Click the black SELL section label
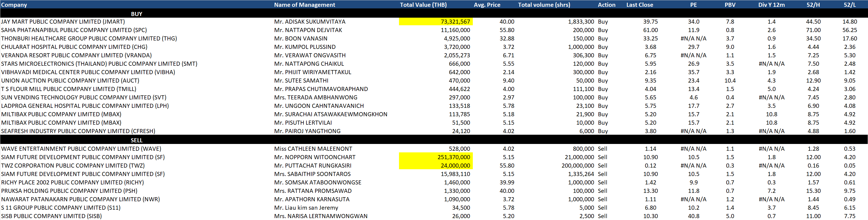Viewport: 868px width, 220px height. (x=137, y=140)
